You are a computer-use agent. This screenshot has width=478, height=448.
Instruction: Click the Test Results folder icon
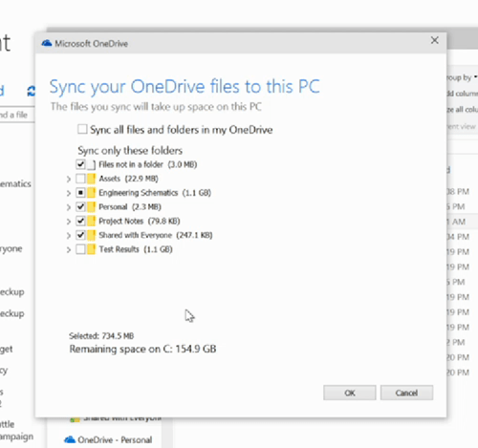point(91,249)
